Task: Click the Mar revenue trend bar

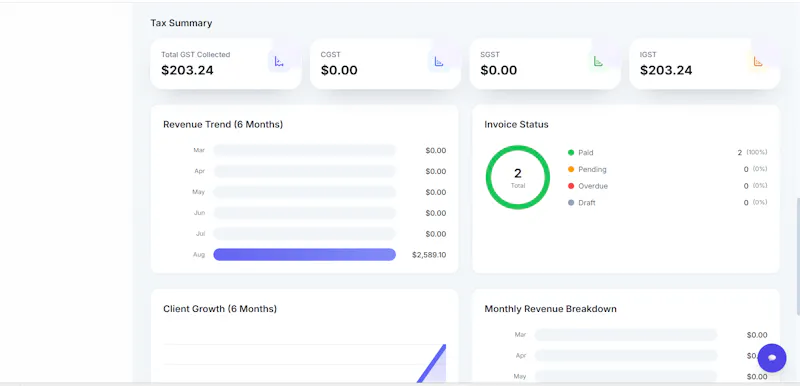Action: 305,150
